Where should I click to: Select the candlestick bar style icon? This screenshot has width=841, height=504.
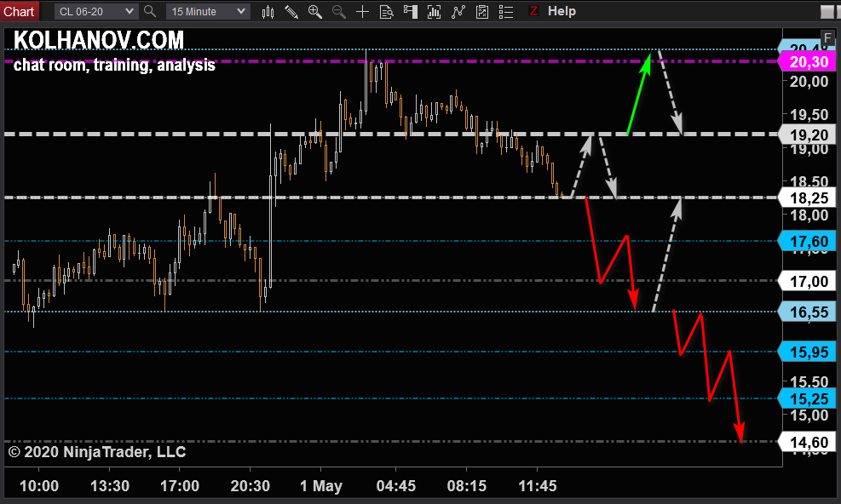268,11
